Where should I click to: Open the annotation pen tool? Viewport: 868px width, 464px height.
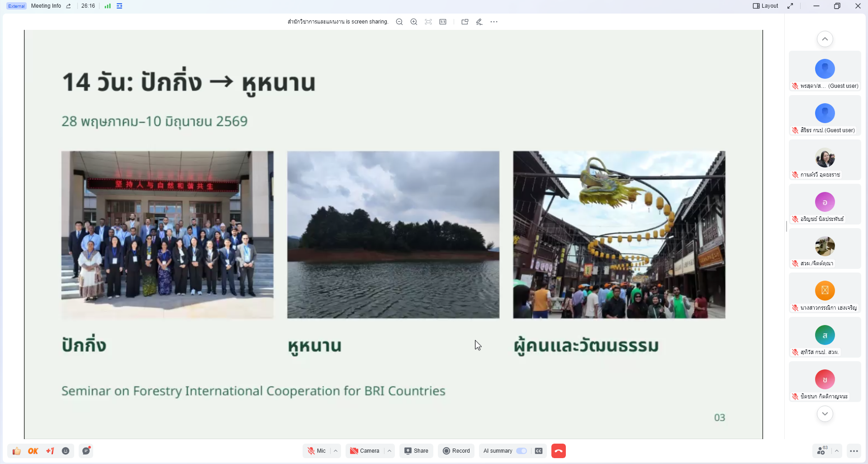(x=479, y=22)
